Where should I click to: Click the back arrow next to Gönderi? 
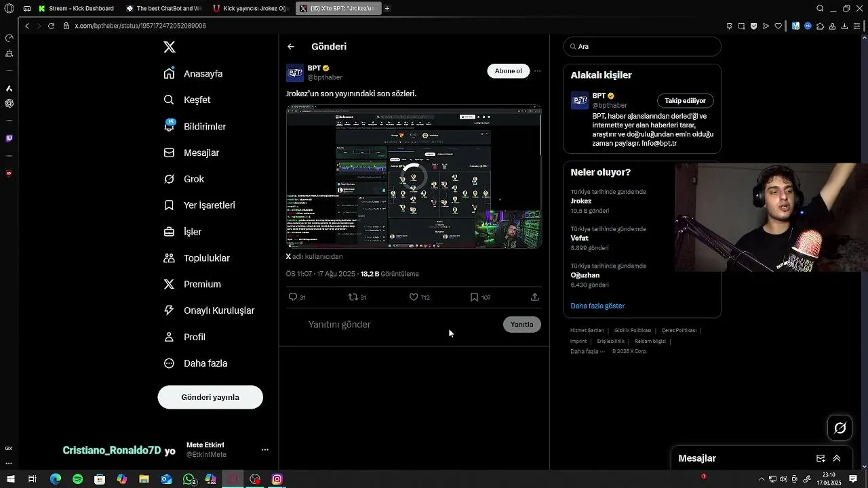291,47
